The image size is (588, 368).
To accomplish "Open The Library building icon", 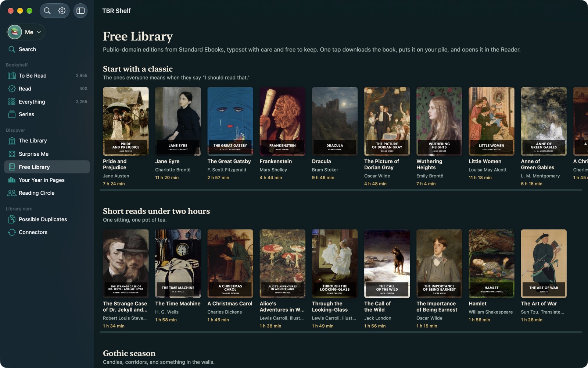I will (x=12, y=141).
